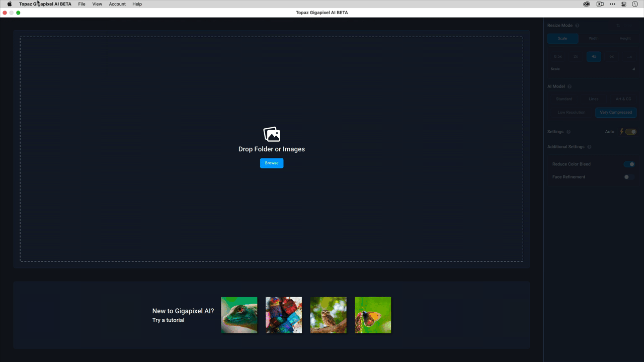Click the 'Face Refinement' label

569,177
